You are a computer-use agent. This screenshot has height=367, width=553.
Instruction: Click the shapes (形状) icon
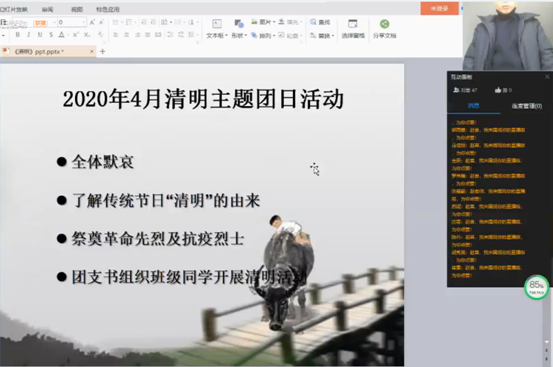click(x=239, y=24)
